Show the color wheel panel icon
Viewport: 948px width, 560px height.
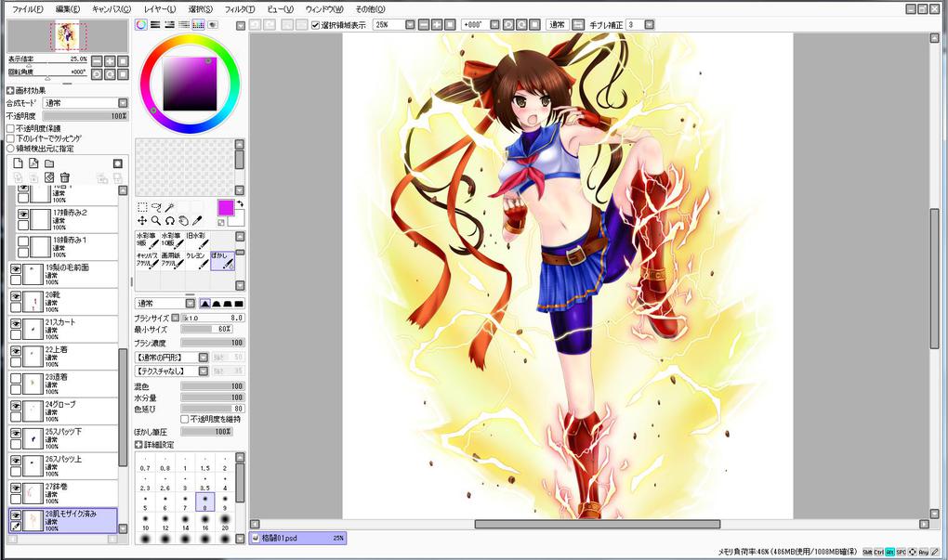(x=141, y=25)
